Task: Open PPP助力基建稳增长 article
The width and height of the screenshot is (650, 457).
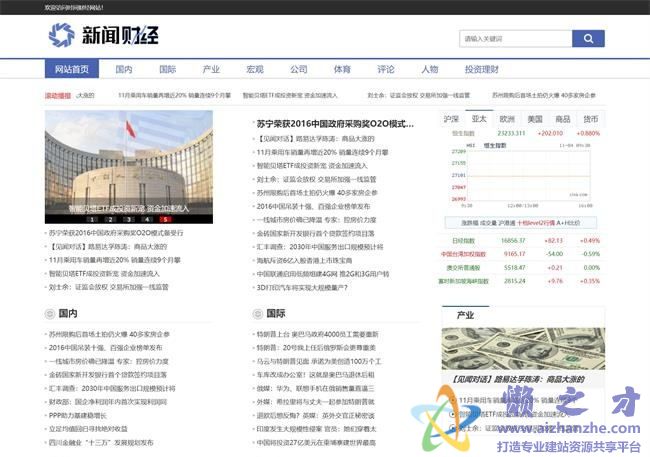Action: click(x=78, y=416)
